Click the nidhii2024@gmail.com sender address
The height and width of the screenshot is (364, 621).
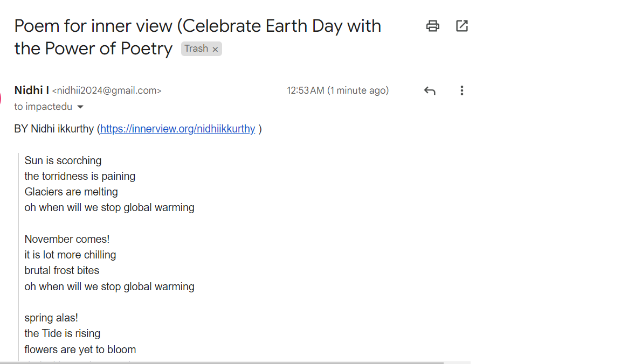107,90
